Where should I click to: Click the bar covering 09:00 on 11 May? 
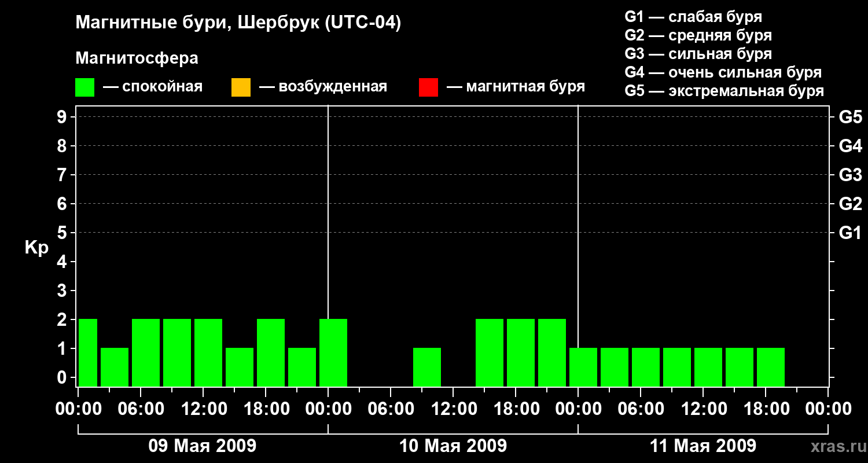tap(677, 367)
